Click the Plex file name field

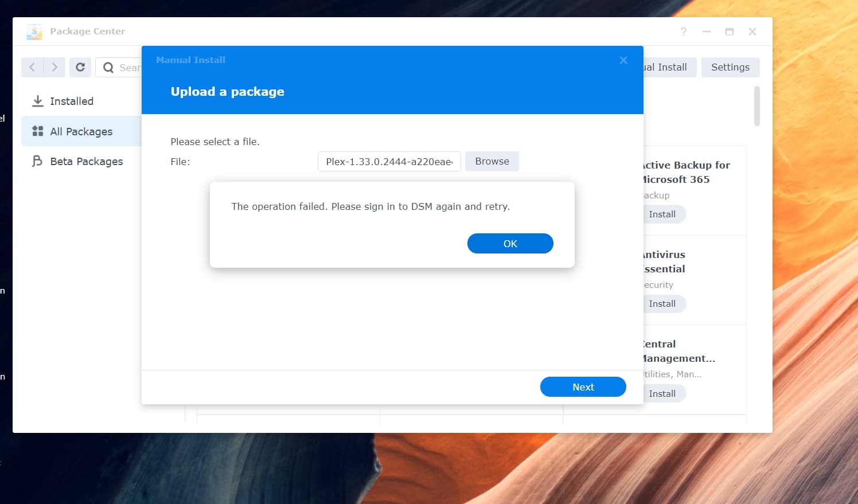click(x=389, y=162)
